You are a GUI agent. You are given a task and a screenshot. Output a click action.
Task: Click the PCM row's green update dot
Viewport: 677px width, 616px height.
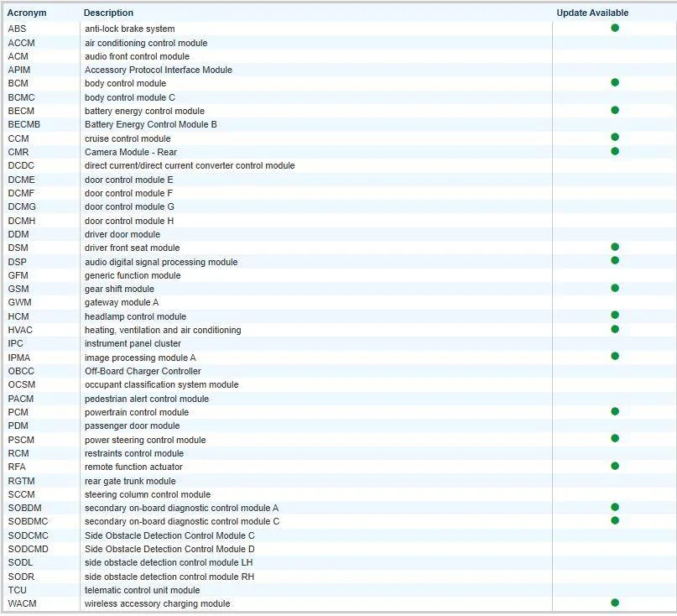615,411
